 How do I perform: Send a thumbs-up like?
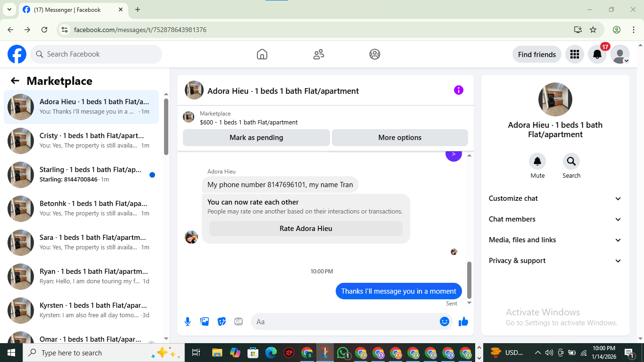(463, 321)
